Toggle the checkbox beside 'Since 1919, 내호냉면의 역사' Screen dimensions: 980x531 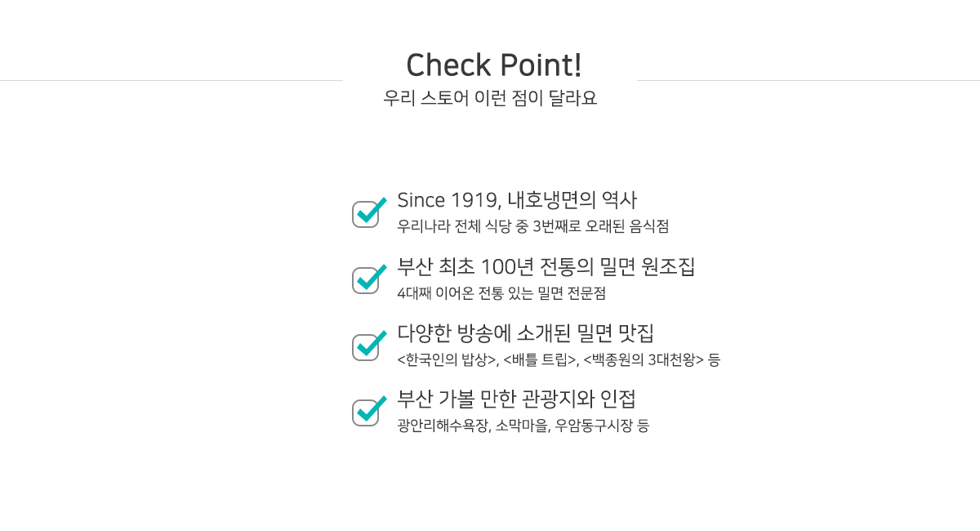point(366,214)
